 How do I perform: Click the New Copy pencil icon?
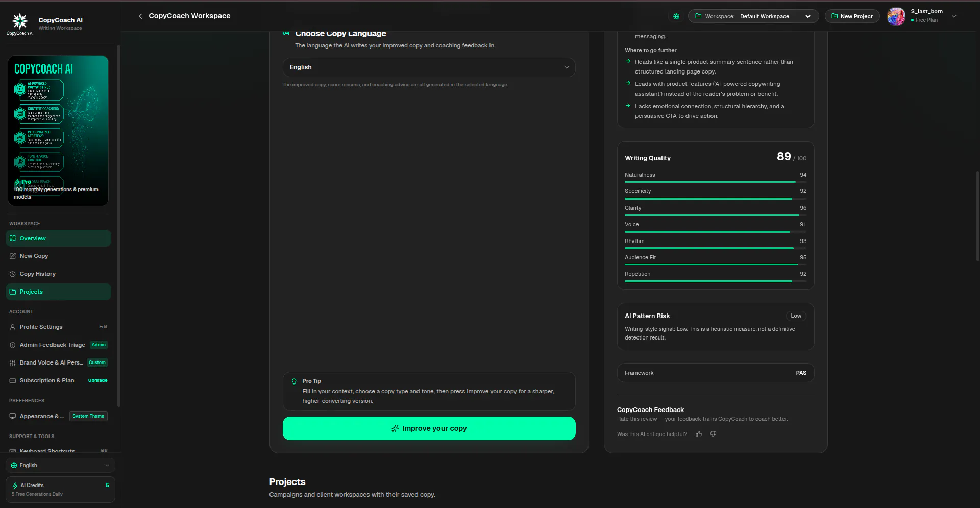(x=13, y=256)
